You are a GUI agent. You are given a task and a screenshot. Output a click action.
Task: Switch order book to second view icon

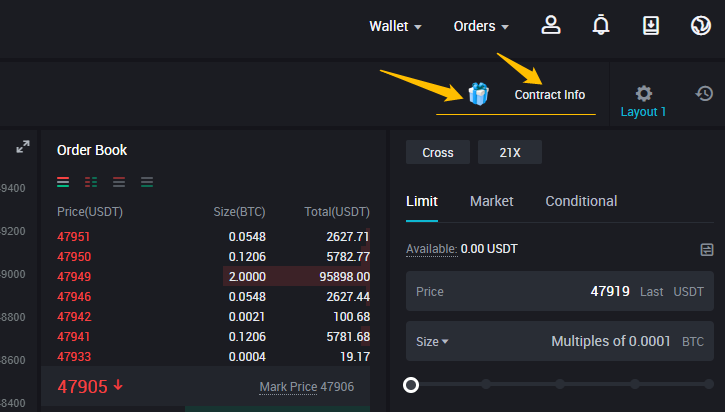pos(91,182)
